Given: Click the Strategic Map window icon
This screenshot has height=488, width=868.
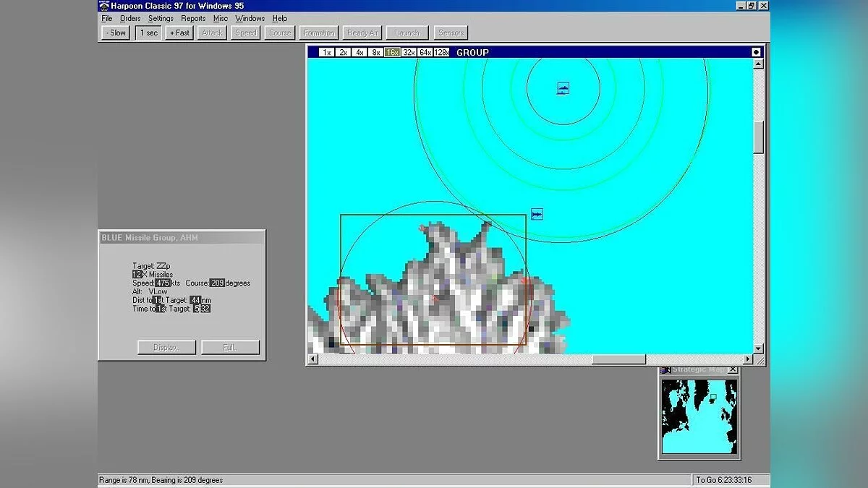Looking at the screenshot, I should tap(666, 370).
